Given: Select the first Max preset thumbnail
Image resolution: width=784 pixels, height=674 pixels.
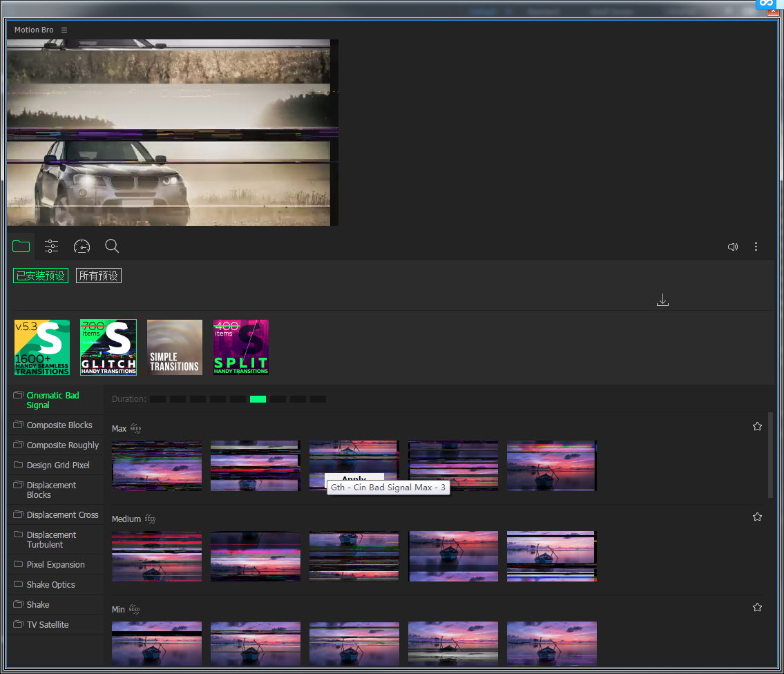Looking at the screenshot, I should pos(157,466).
